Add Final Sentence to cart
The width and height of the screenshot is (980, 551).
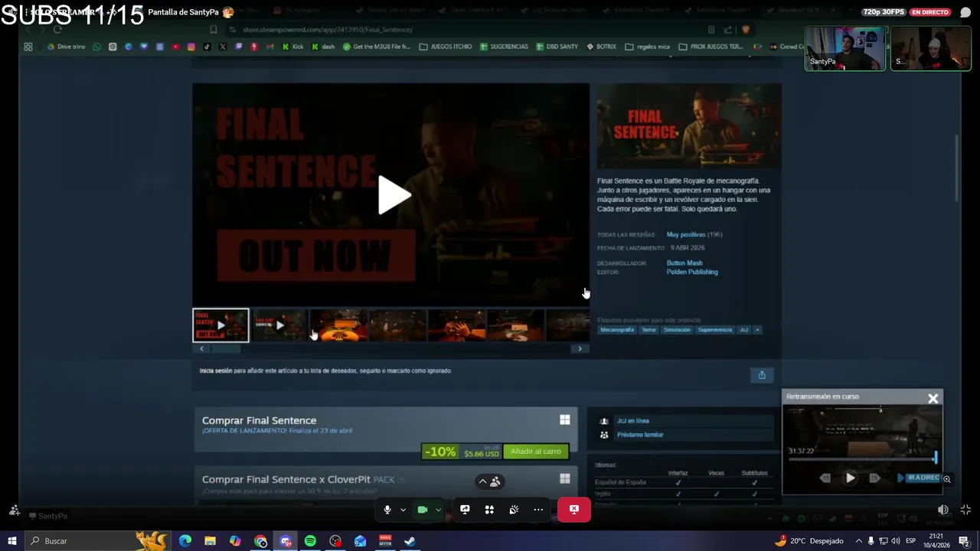[536, 452]
